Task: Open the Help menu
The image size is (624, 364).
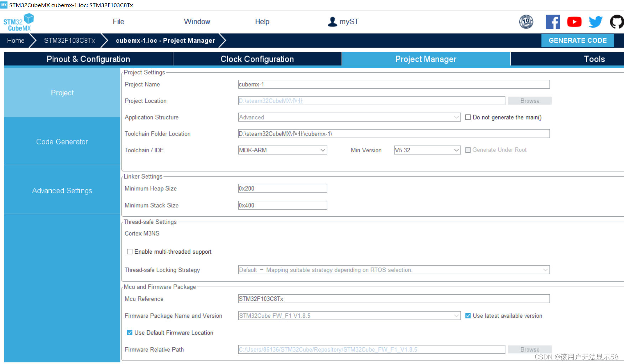Action: 262,22
